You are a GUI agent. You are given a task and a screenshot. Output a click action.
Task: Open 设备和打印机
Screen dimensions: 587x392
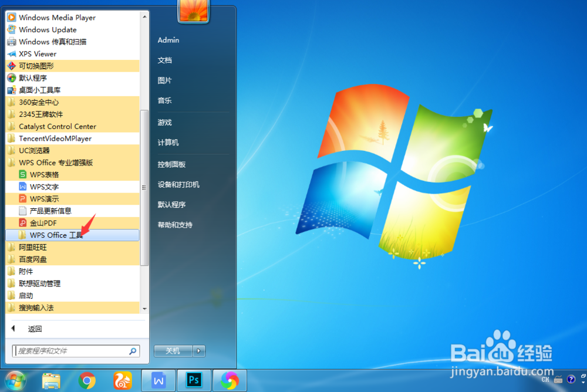(x=178, y=185)
